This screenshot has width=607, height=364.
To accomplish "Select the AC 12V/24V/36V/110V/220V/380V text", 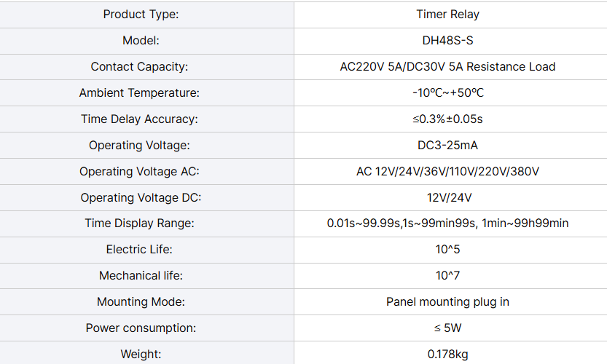I will point(448,171).
